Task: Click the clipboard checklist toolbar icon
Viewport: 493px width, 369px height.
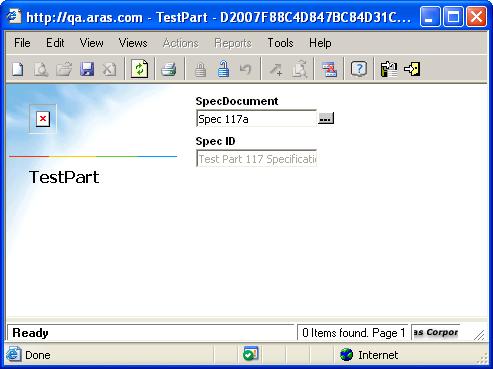Action: tap(389, 69)
